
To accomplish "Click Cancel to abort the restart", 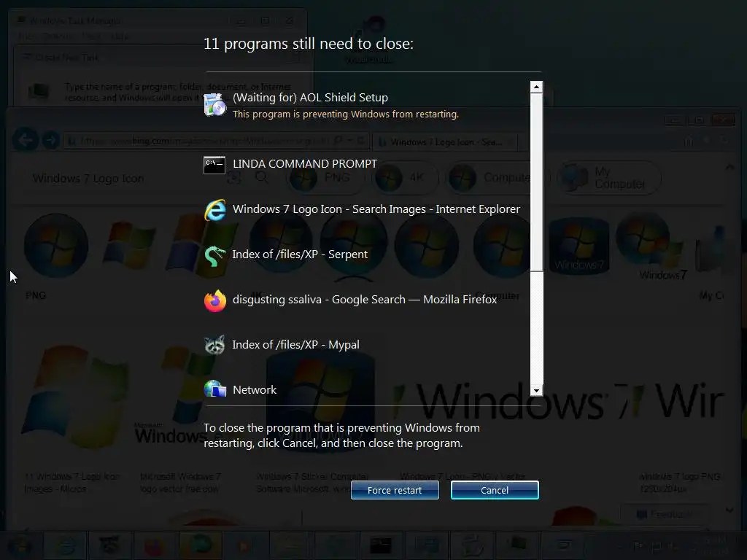I will click(x=495, y=490).
